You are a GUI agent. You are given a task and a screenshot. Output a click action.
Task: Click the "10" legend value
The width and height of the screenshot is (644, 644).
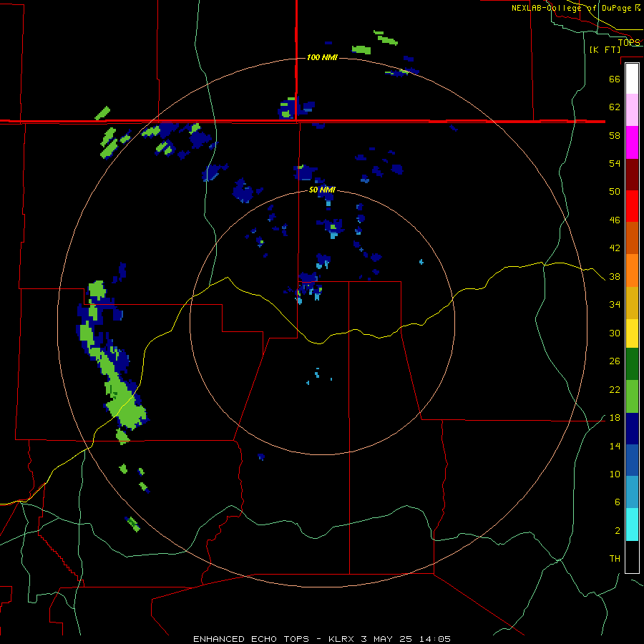pyautogui.click(x=615, y=474)
